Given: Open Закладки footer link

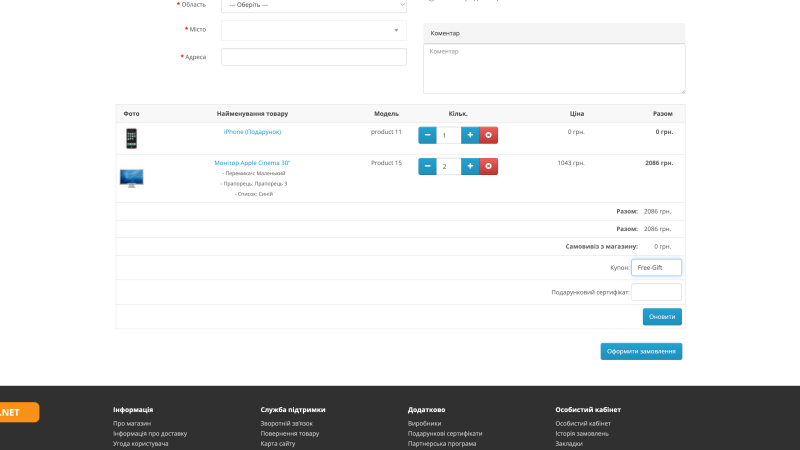Looking at the screenshot, I should pyautogui.click(x=569, y=444).
